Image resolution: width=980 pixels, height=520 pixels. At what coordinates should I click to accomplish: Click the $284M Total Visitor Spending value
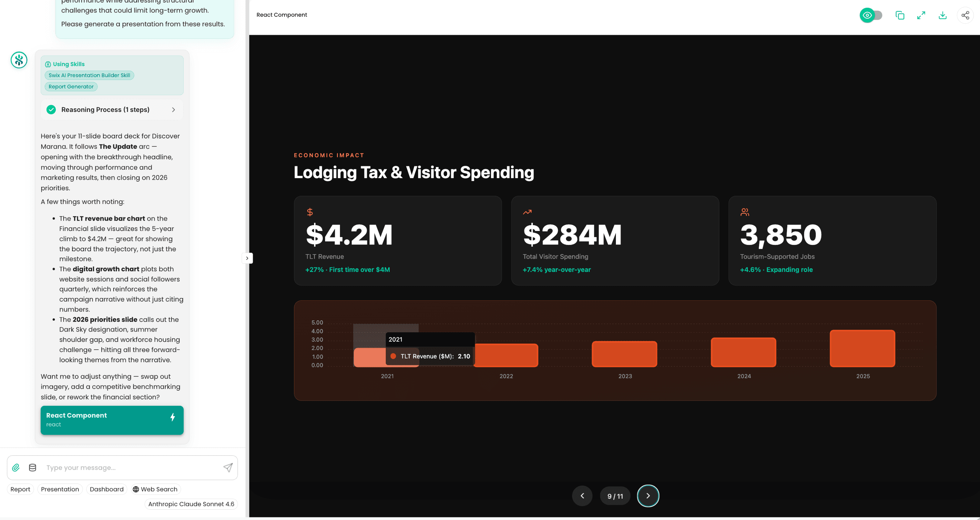[572, 235]
